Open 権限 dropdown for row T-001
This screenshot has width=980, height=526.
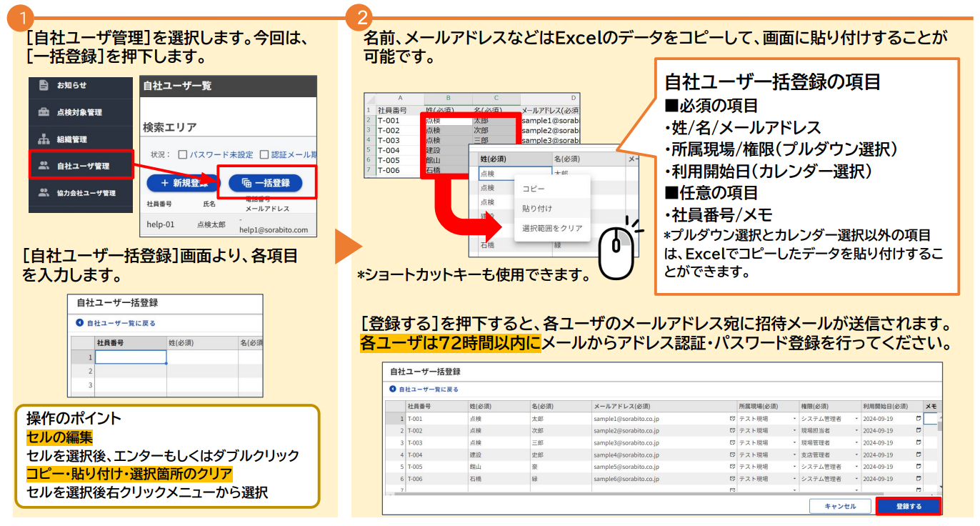[x=856, y=419]
